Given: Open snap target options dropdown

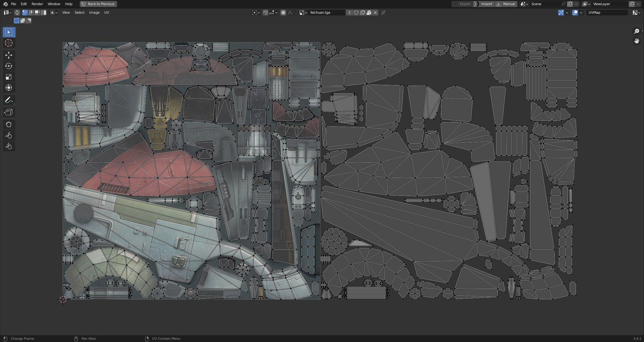Looking at the screenshot, I should coord(273,12).
